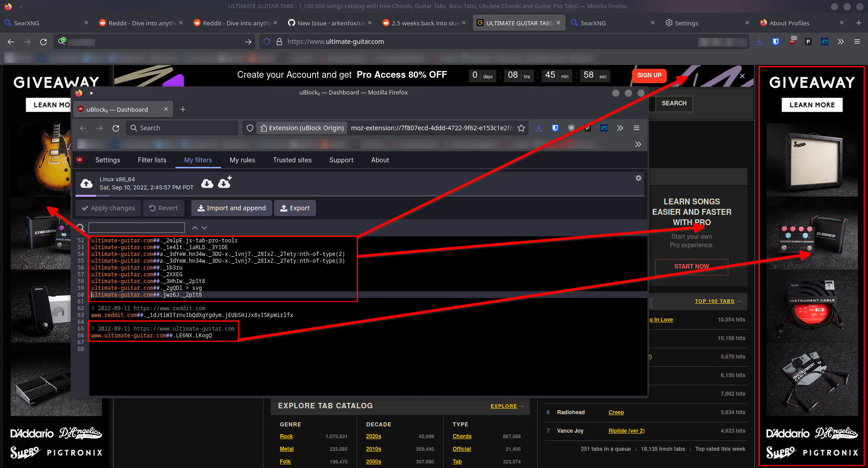Open hamburger menu in uBlock dashboard window
Viewport: 868px width, 468px height.
[637, 128]
